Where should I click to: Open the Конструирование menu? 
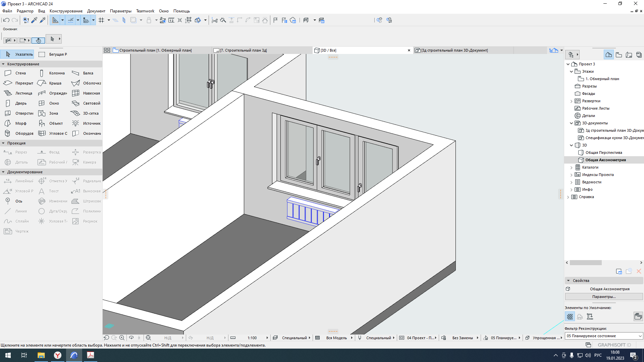[65, 11]
